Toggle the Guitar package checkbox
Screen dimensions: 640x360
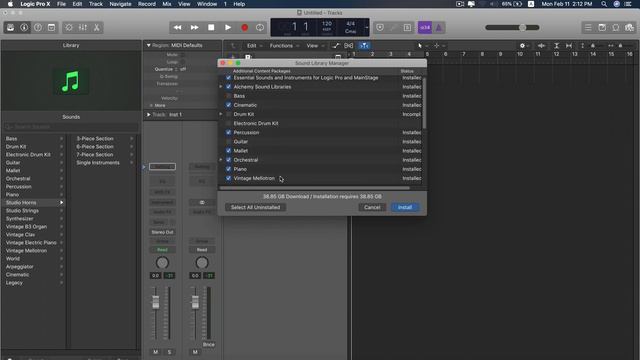pos(229,142)
